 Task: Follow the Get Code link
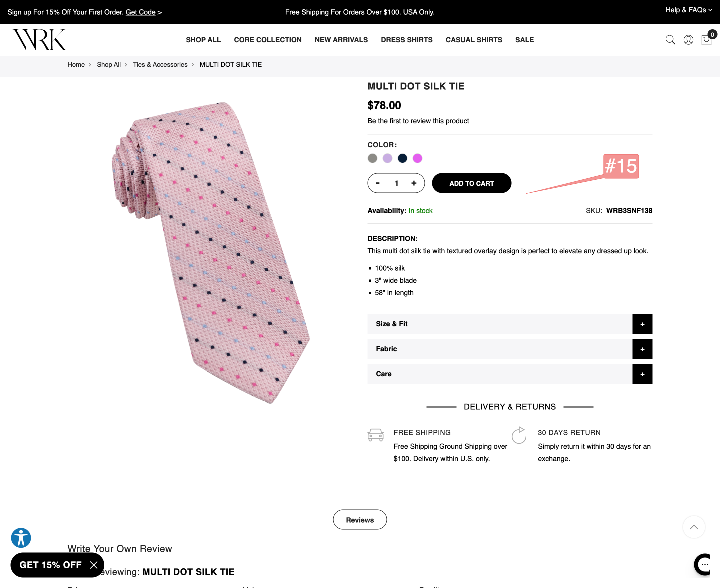point(140,12)
